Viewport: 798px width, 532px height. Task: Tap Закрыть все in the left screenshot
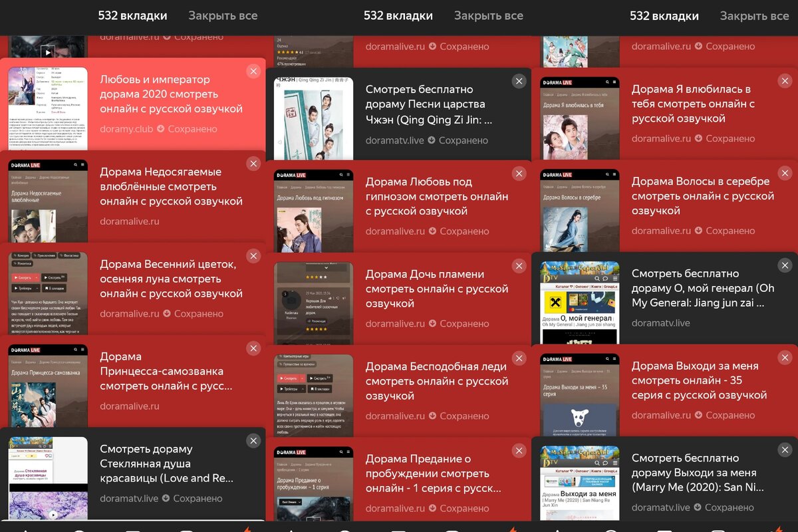223,15
